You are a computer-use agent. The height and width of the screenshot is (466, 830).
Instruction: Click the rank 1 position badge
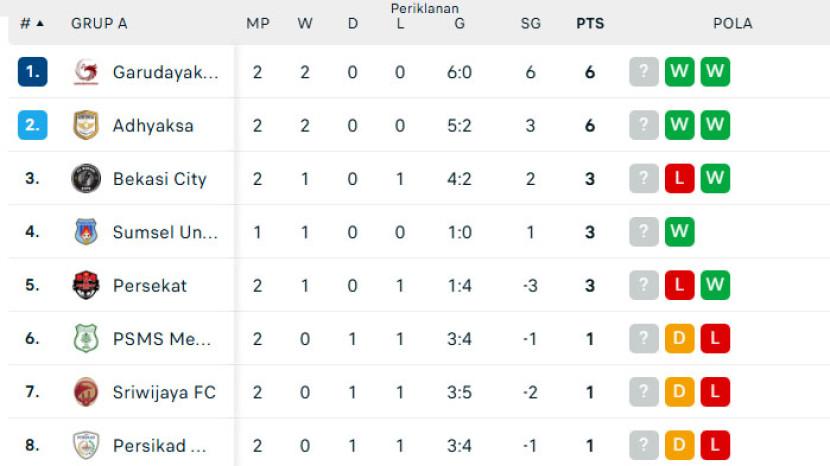pos(32,72)
